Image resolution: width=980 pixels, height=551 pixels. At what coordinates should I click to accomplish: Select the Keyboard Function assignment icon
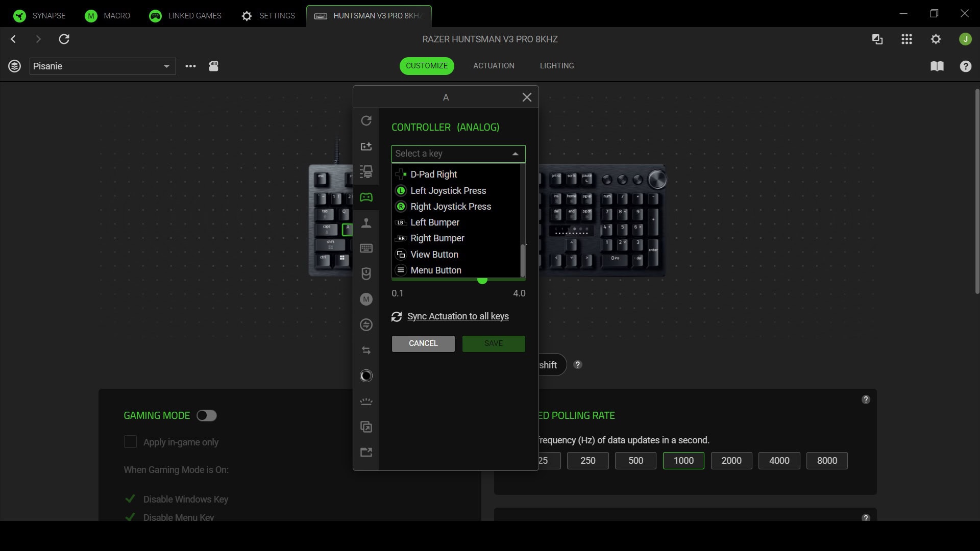(x=366, y=248)
